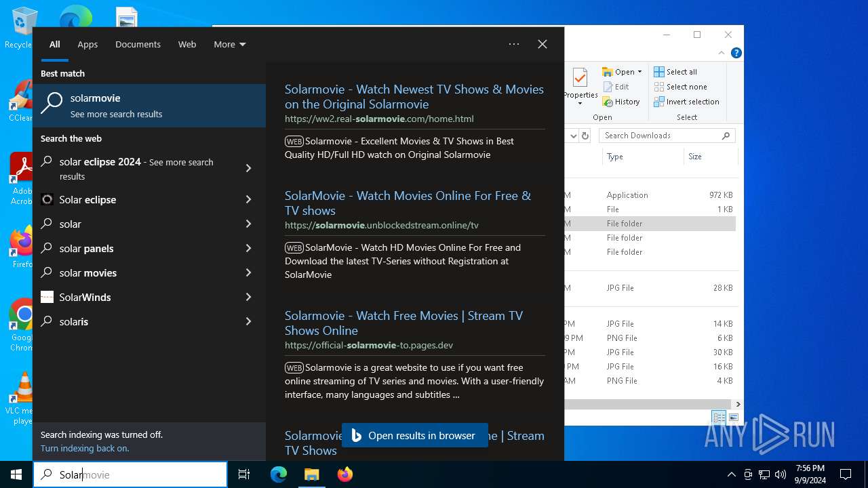Image resolution: width=868 pixels, height=488 pixels.
Task: Open Solarmovie Watch Free Movies link
Action: click(404, 323)
